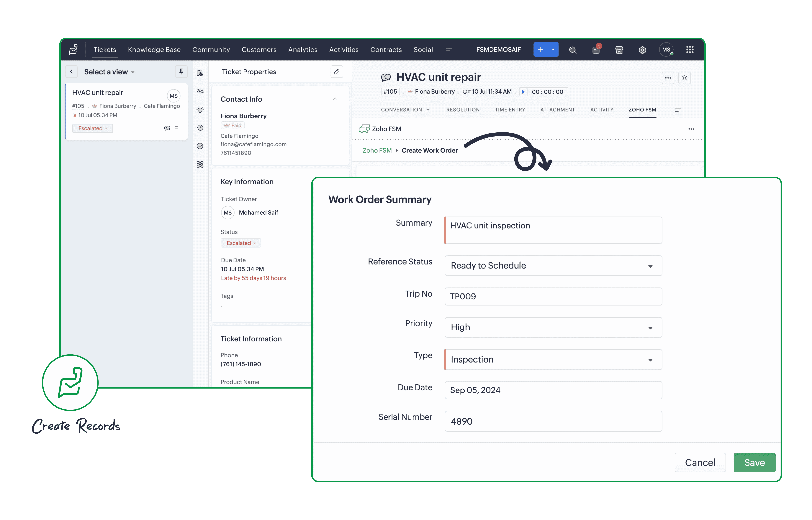Open the Type dropdown showing Inspection
This screenshot has width=812, height=520.
pyautogui.click(x=553, y=360)
